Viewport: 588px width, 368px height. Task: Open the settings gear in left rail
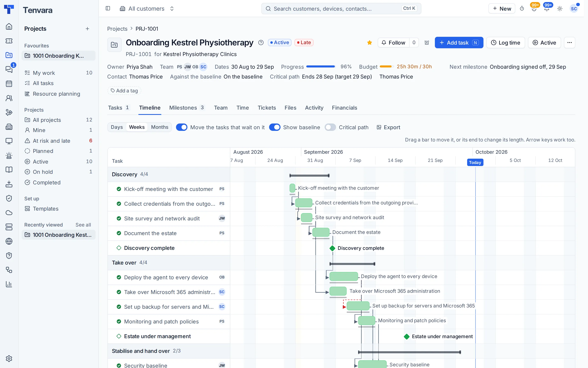(9, 358)
